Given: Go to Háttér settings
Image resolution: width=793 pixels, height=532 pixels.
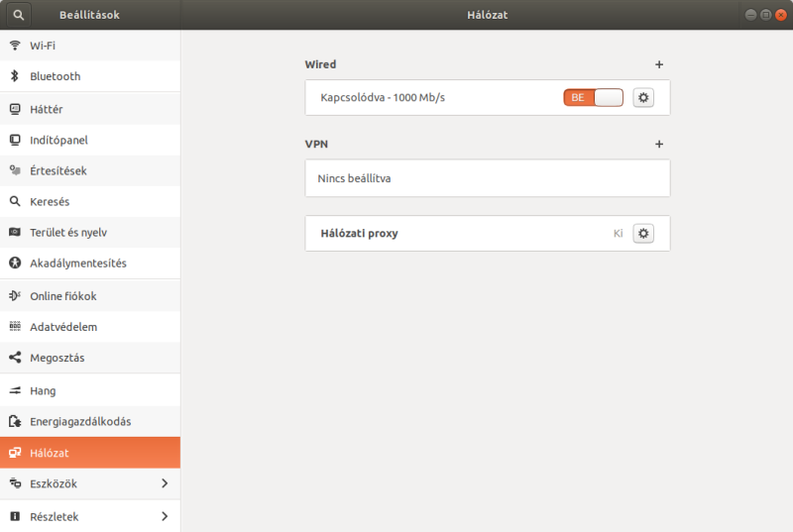Looking at the screenshot, I should pyautogui.click(x=90, y=109).
